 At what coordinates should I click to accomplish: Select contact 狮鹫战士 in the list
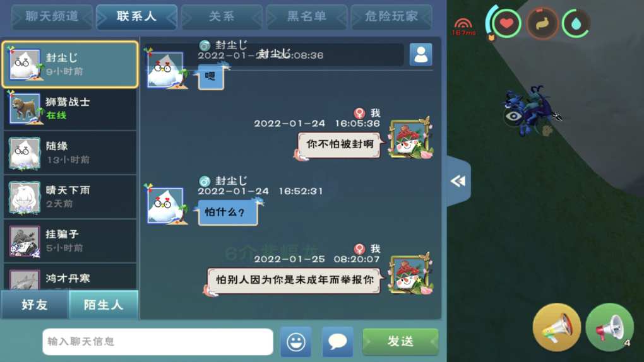click(70, 108)
